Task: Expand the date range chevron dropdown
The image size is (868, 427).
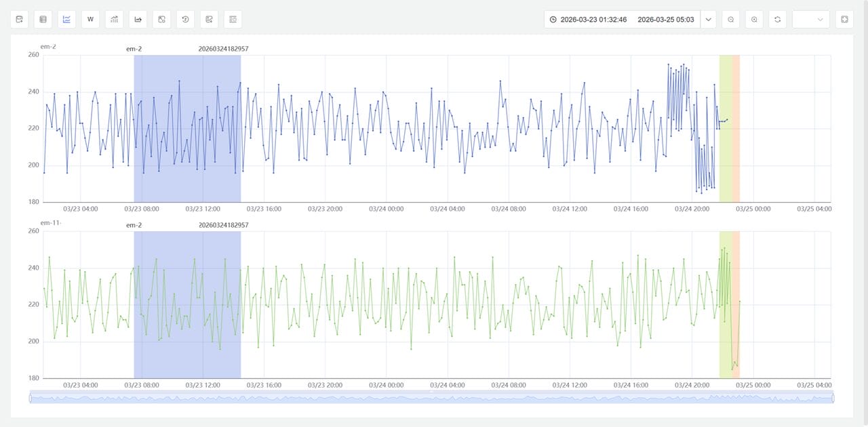Action: click(x=709, y=20)
